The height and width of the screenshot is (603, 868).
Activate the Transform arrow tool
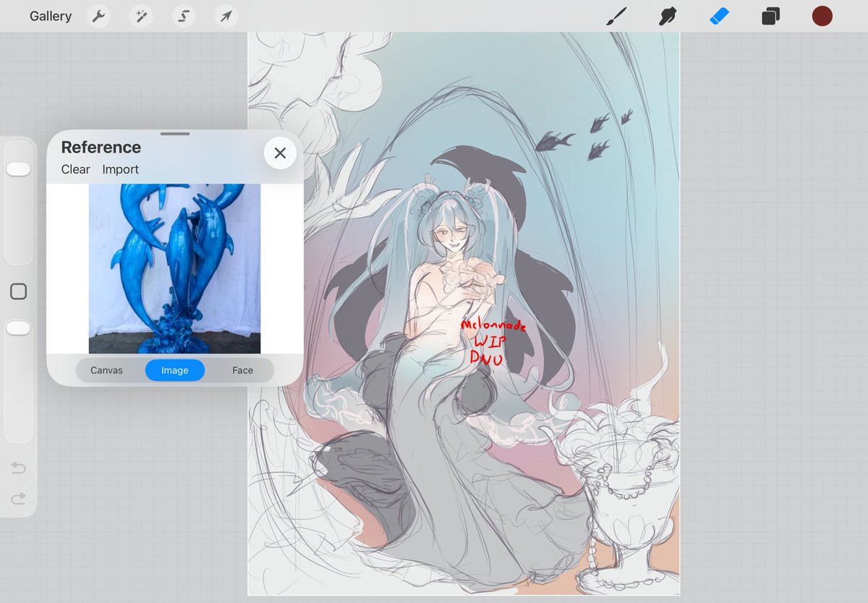point(226,16)
